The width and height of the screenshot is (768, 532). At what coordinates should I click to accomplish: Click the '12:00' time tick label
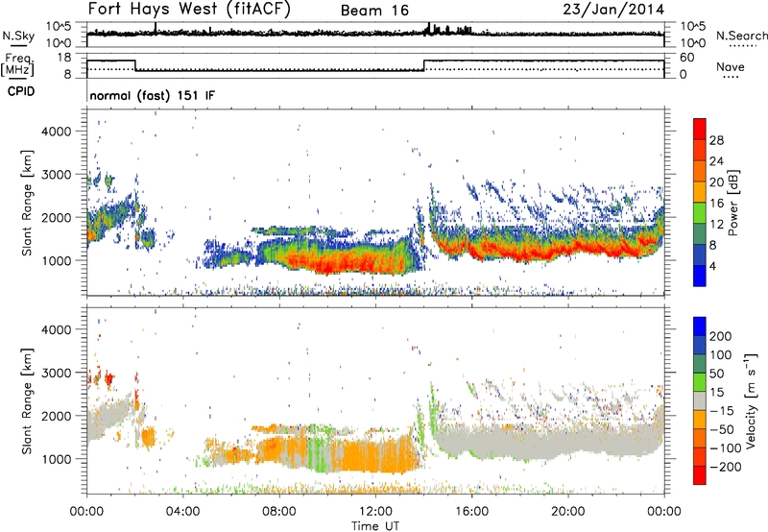click(x=375, y=512)
